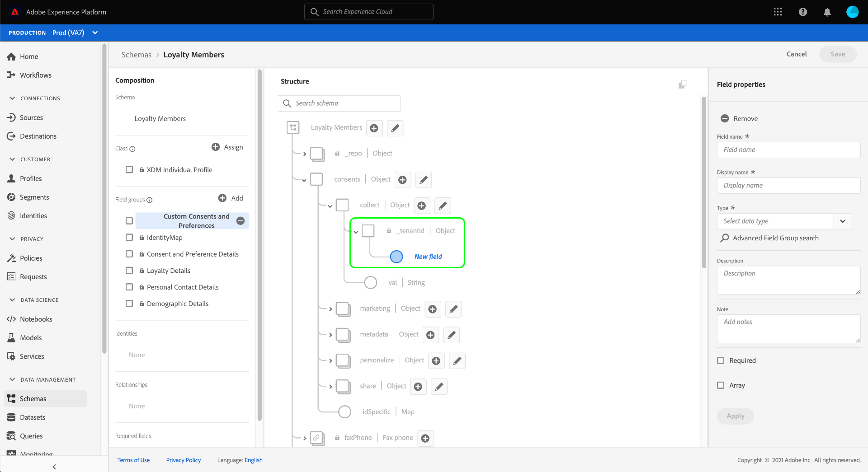Edit the consents object field

(x=424, y=180)
